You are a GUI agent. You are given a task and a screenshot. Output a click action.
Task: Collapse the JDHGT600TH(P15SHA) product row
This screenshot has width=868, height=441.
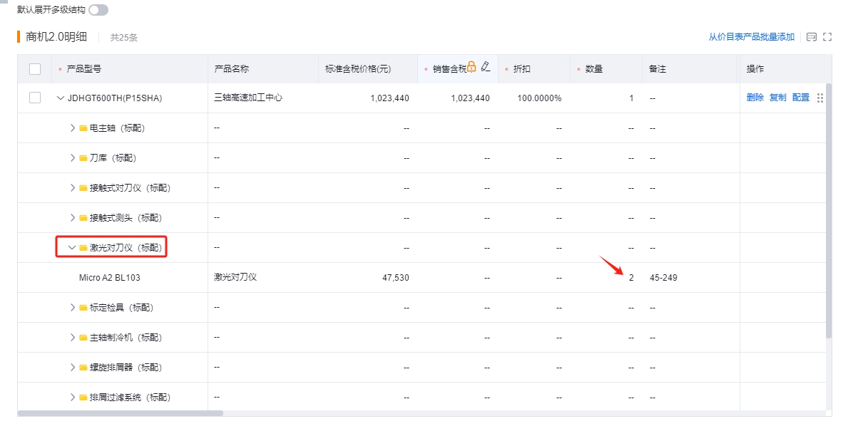pyautogui.click(x=61, y=98)
